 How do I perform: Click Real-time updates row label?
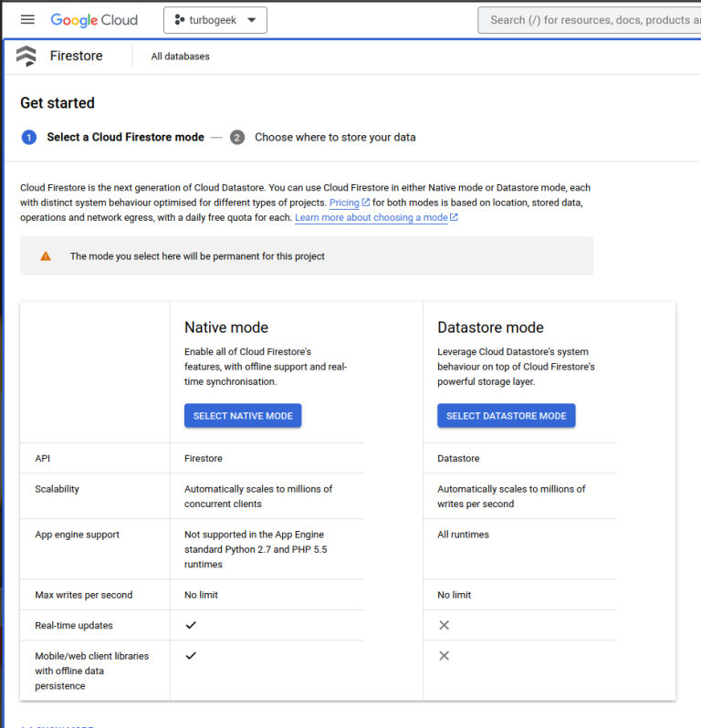74,626
